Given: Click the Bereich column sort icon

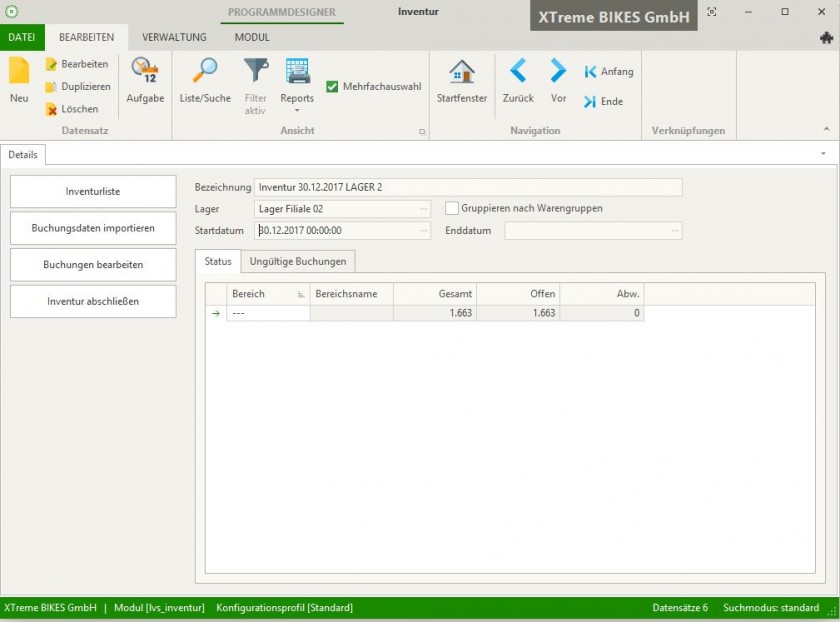Looking at the screenshot, I should [x=301, y=294].
